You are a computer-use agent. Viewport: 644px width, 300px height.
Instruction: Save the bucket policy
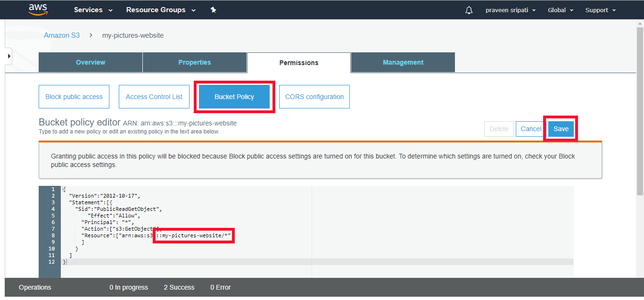point(561,128)
